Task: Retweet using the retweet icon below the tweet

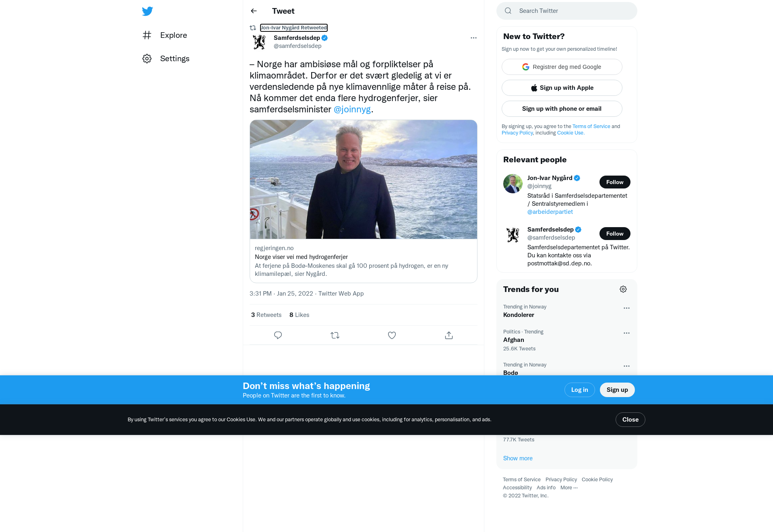Action: (x=335, y=335)
